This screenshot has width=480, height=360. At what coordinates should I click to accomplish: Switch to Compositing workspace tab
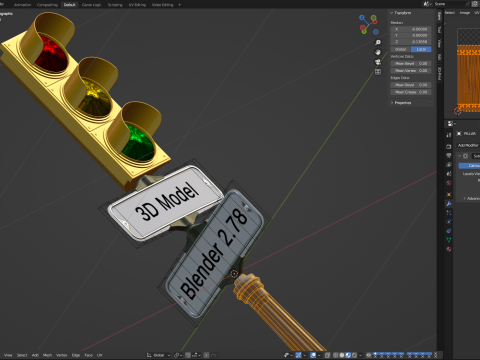coord(47,5)
